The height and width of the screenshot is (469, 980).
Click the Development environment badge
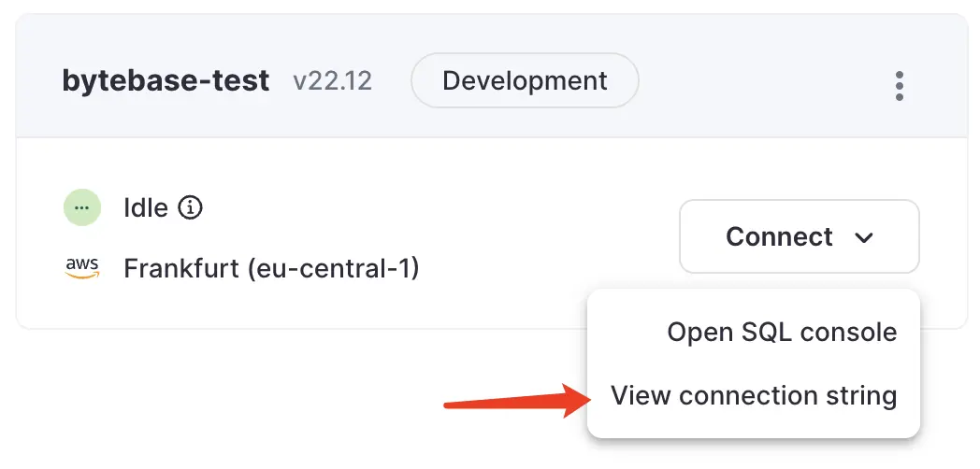[525, 80]
